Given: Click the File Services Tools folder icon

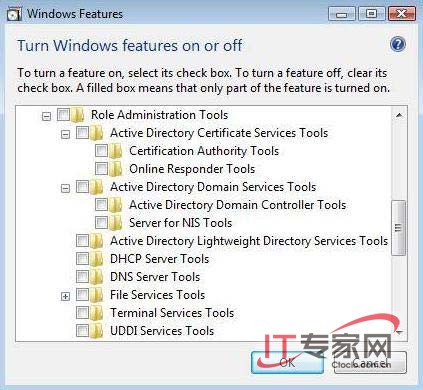Looking at the screenshot, I should click(x=97, y=295).
